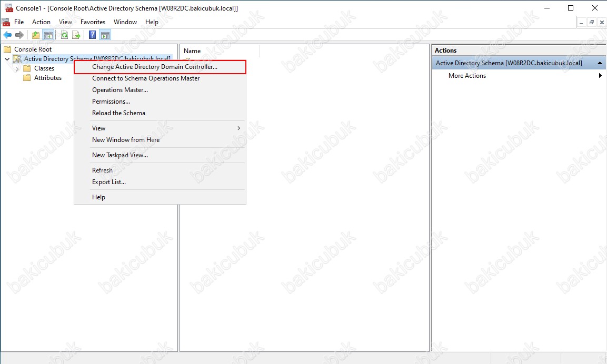Screen dimensions: 607x364
Task: Click the MMC document icon beside File menu
Action: [x=6, y=22]
